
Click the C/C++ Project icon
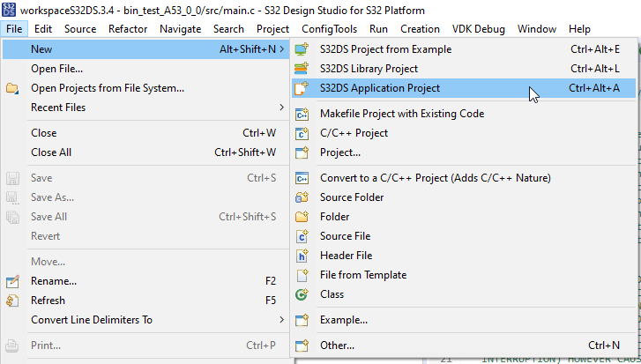(x=302, y=133)
